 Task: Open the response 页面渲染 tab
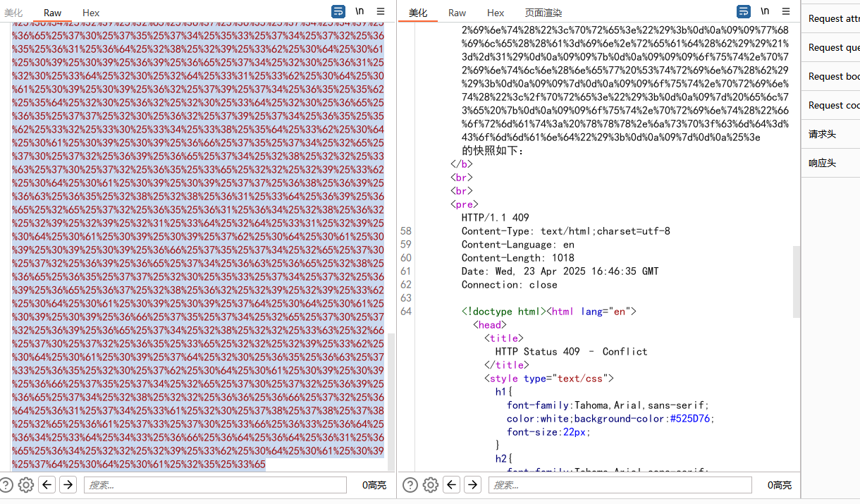pyautogui.click(x=543, y=13)
